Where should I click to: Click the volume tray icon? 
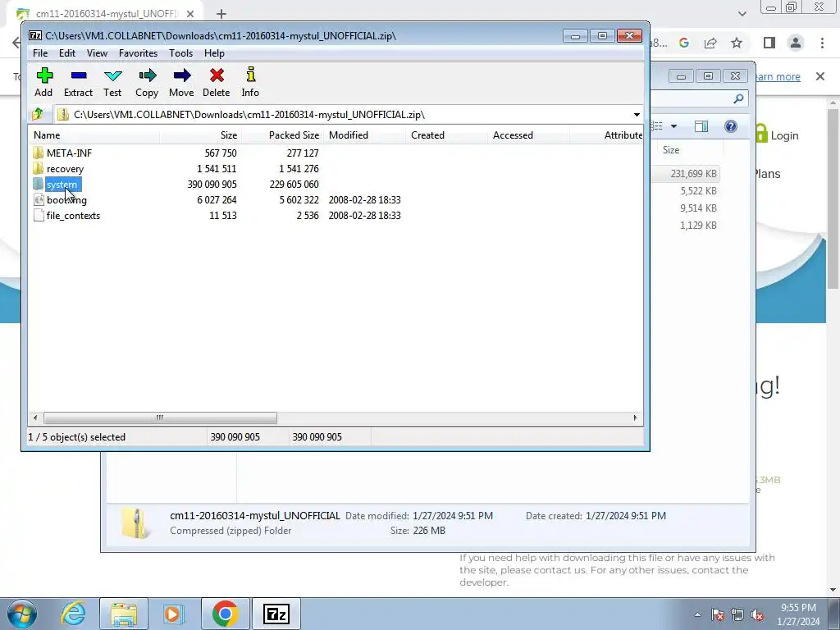click(x=757, y=615)
